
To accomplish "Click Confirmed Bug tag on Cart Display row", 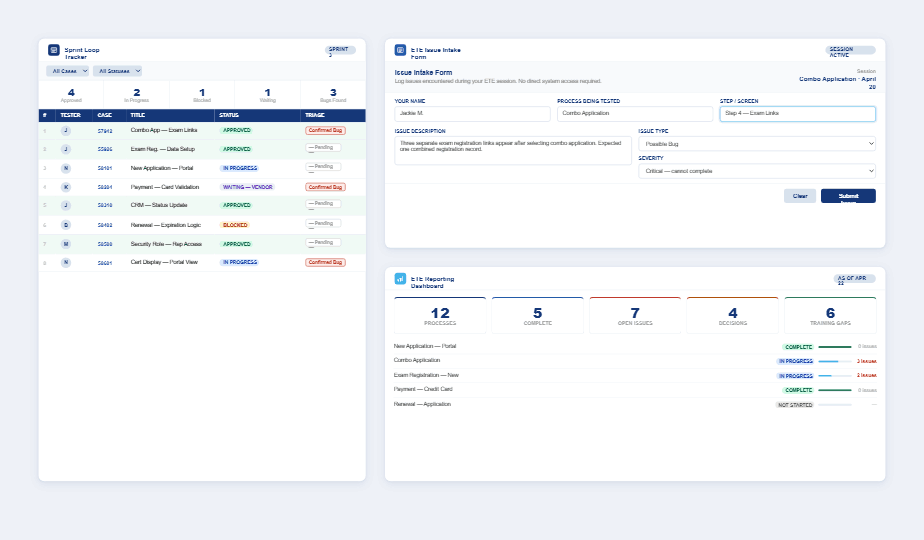I will click(x=325, y=262).
